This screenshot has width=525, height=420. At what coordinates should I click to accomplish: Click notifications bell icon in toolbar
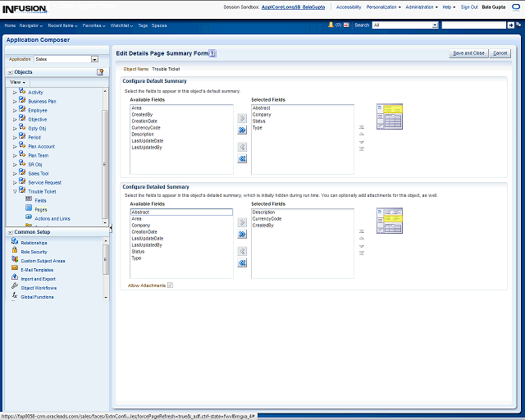click(331, 25)
